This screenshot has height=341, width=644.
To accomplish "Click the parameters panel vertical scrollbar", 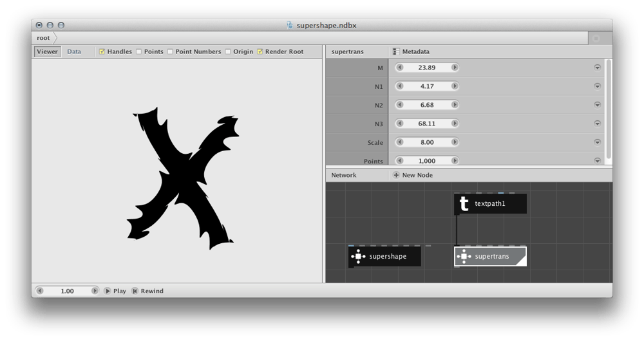I will point(609,109).
